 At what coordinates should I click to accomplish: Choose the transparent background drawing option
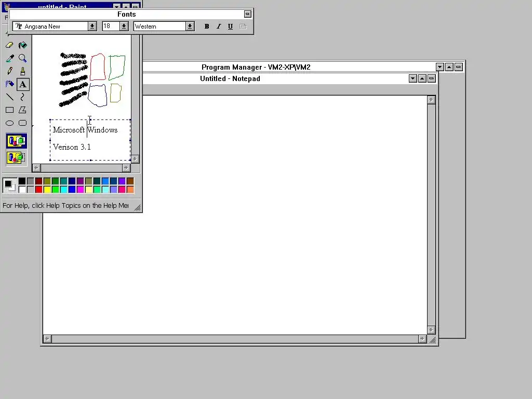pyautogui.click(x=16, y=158)
